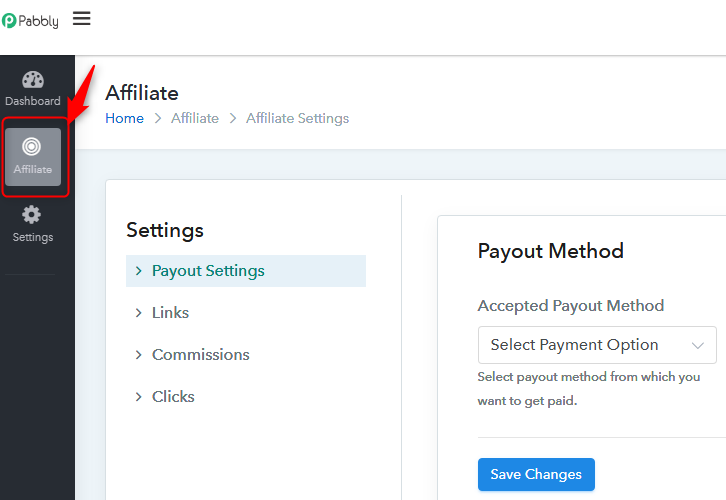Click the Affiliate Settings breadcrumb
Image resolution: width=726 pixels, height=500 pixels.
tap(297, 118)
